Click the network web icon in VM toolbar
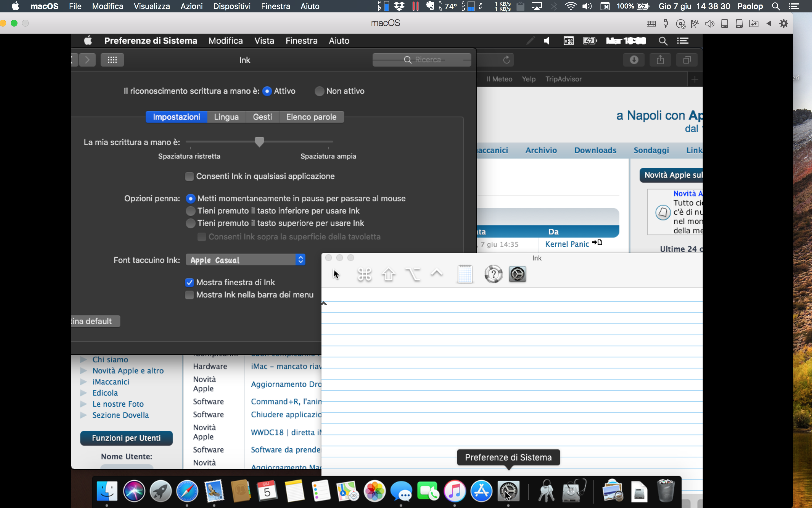The height and width of the screenshot is (508, 812). click(x=695, y=23)
